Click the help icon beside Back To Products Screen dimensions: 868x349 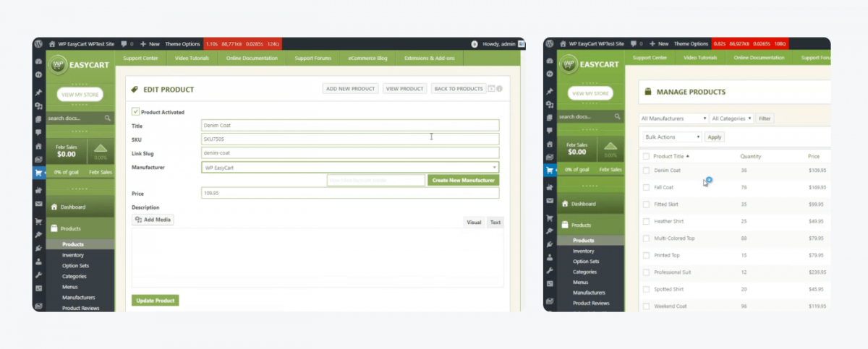[x=499, y=89]
